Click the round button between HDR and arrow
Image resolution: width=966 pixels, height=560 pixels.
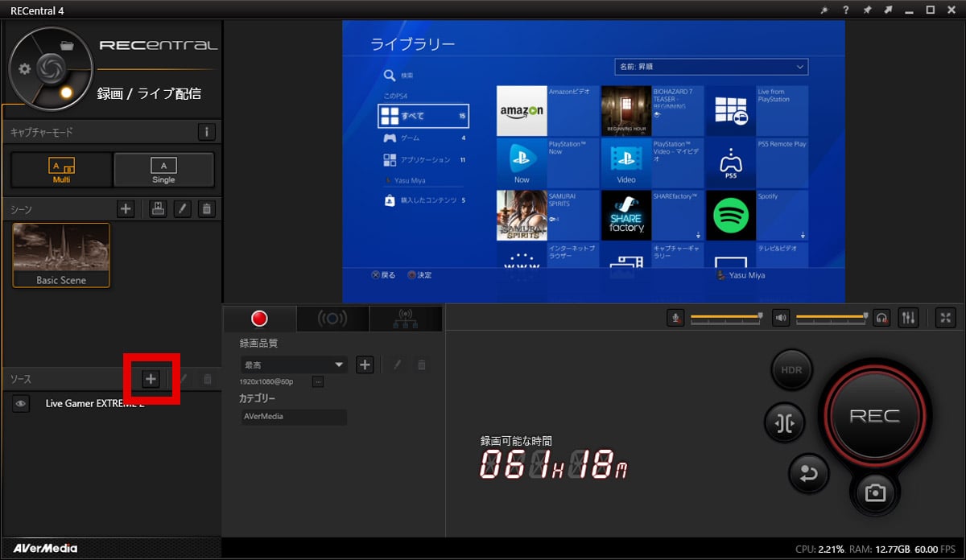pyautogui.click(x=783, y=424)
